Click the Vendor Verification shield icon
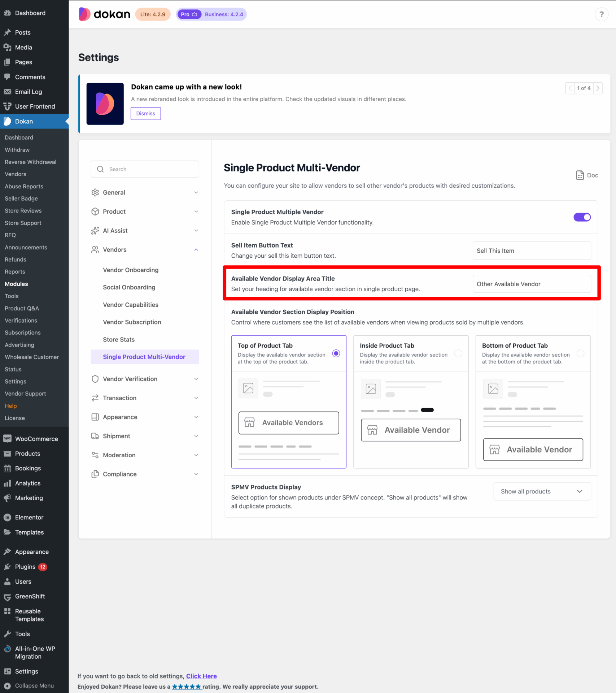This screenshot has height=693, width=616. 95,379
